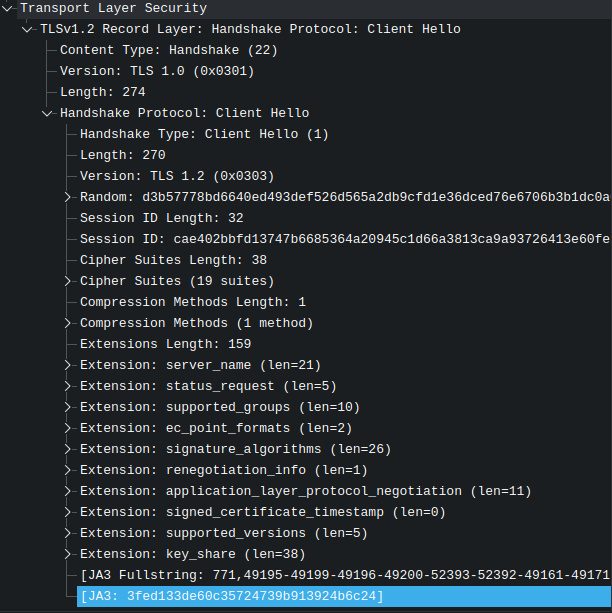Select the JA3 Fullstring row
Image resolution: width=612 pixels, height=613 pixels.
click(344, 575)
